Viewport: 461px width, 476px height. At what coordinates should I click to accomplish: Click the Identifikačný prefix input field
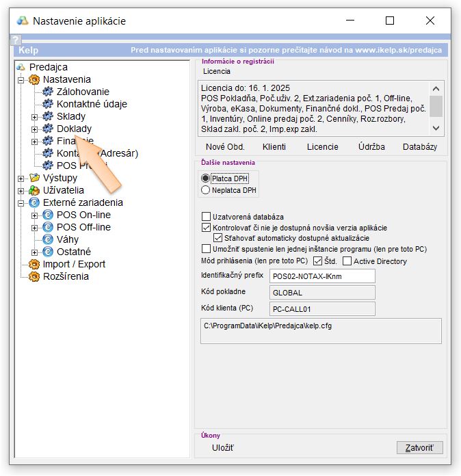322,276
